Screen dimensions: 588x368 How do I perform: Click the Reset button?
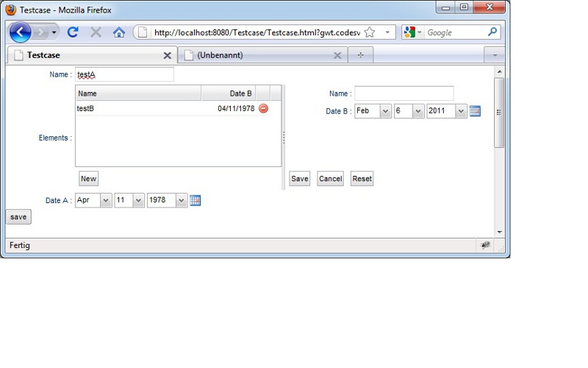click(x=362, y=179)
